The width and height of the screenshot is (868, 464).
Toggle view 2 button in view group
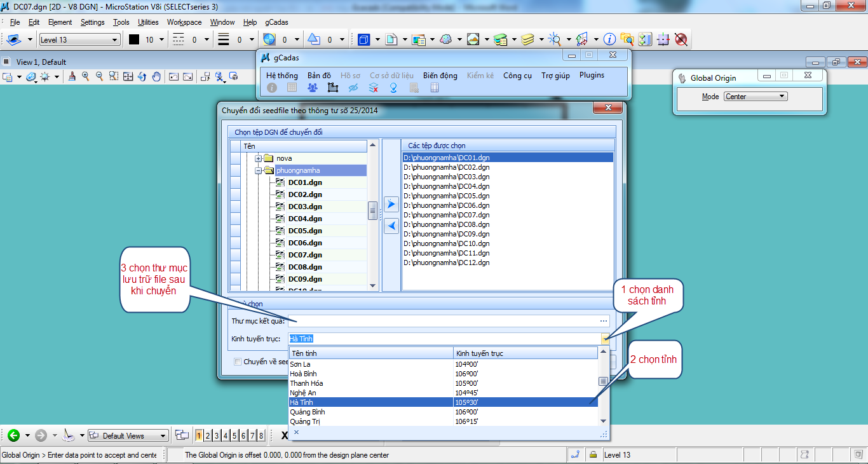pos(208,435)
